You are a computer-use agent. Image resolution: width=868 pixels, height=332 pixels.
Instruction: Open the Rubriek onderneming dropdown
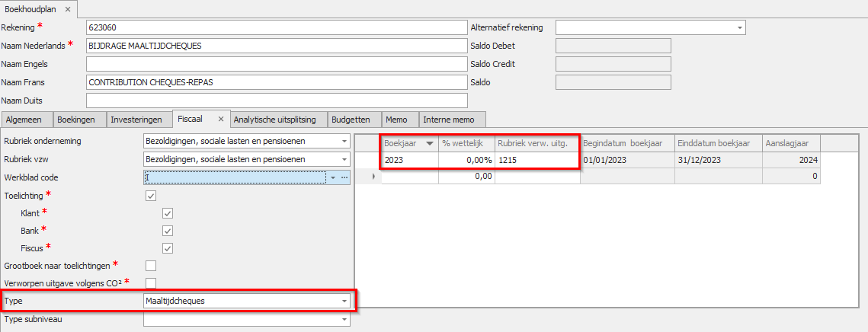[x=344, y=141]
